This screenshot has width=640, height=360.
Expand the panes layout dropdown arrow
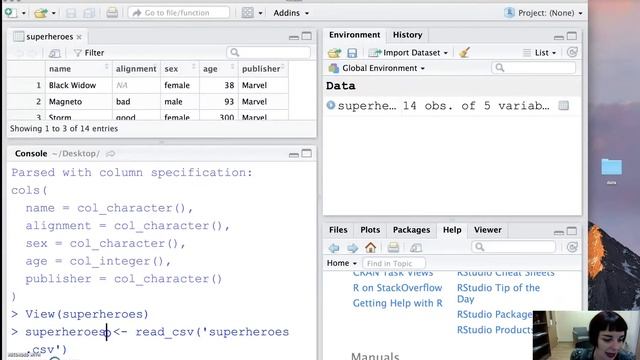[x=260, y=13]
